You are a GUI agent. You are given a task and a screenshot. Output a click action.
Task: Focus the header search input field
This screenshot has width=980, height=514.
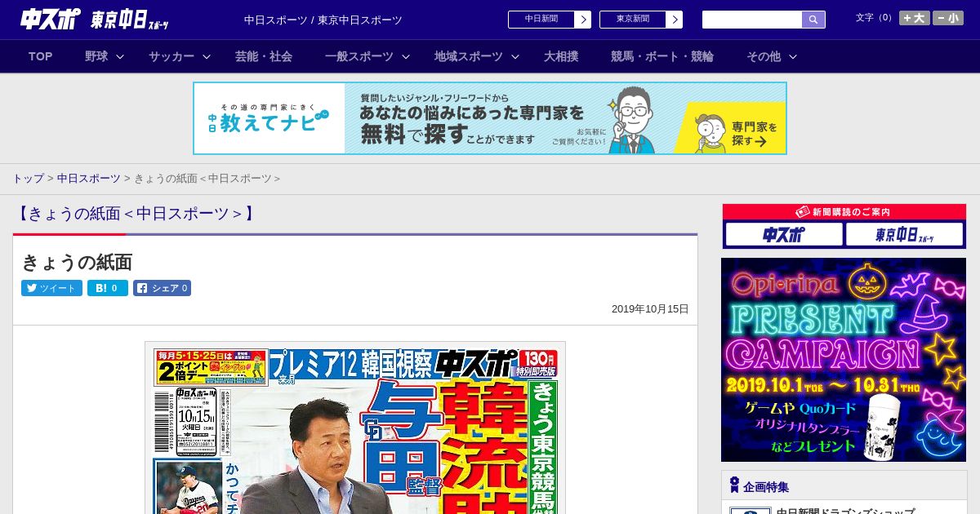coord(752,20)
